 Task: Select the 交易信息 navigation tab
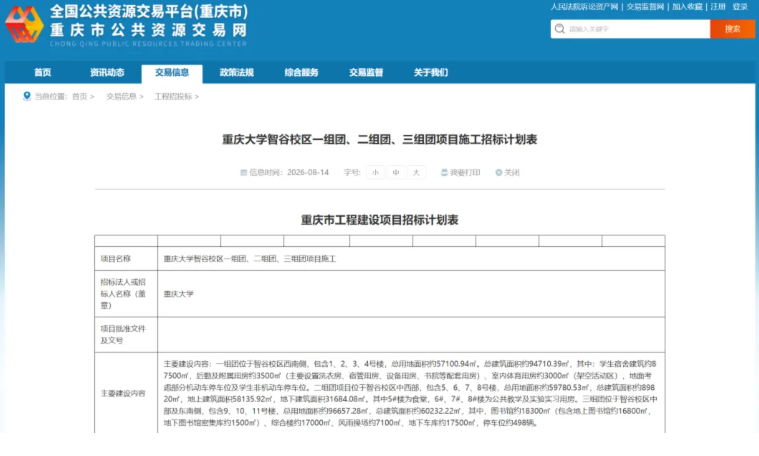tap(172, 73)
